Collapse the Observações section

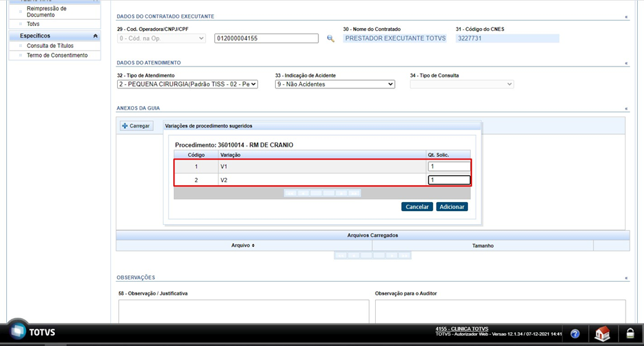(x=626, y=278)
